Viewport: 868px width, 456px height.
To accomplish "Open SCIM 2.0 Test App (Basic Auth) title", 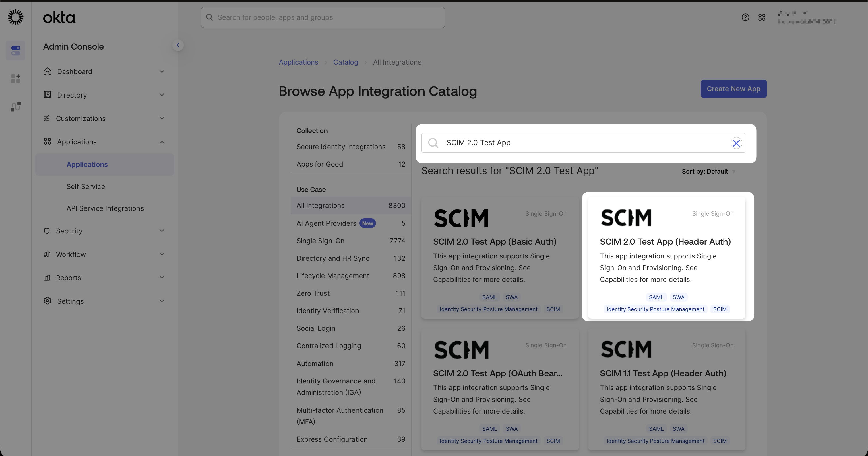I will (x=495, y=242).
